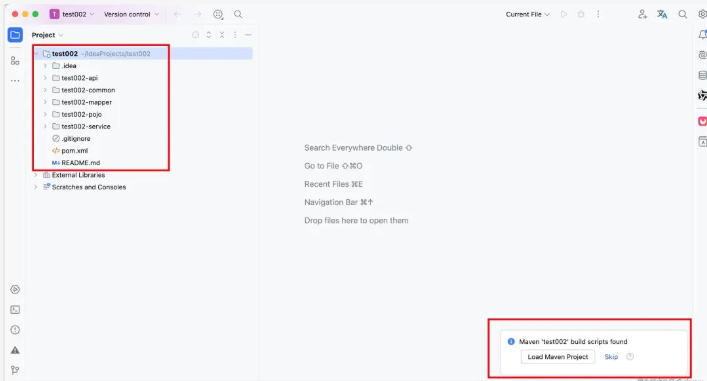This screenshot has width=707, height=381.
Task: Run the current file
Action: click(x=564, y=14)
